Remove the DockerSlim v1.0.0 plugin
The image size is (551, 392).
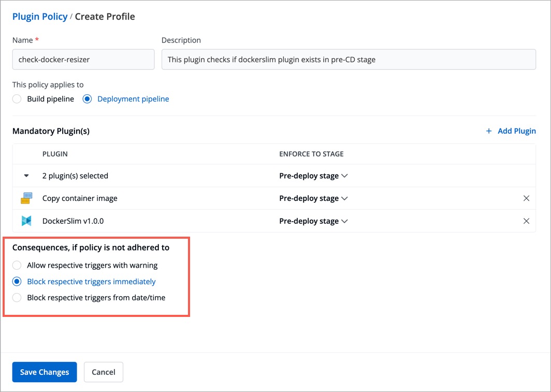526,221
